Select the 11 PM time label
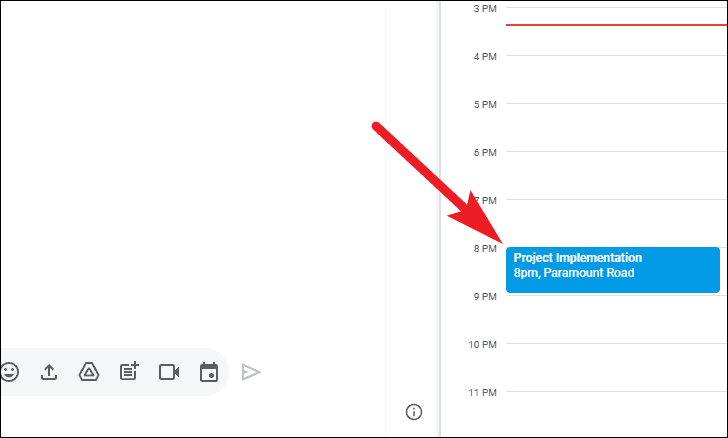Viewport: 728px width, 438px height. [482, 392]
